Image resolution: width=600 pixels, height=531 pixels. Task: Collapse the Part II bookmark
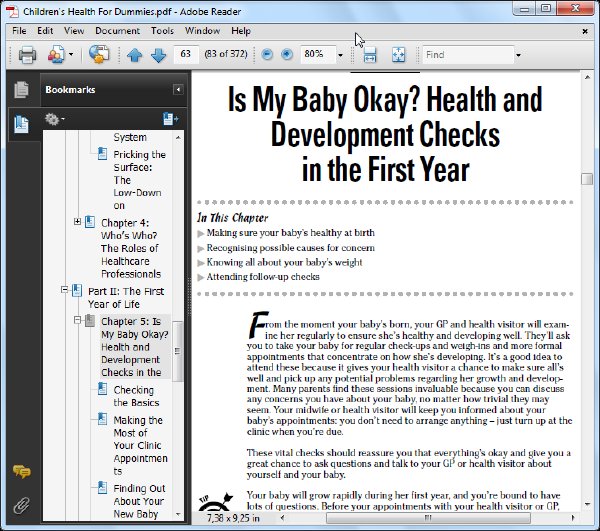tap(64, 290)
